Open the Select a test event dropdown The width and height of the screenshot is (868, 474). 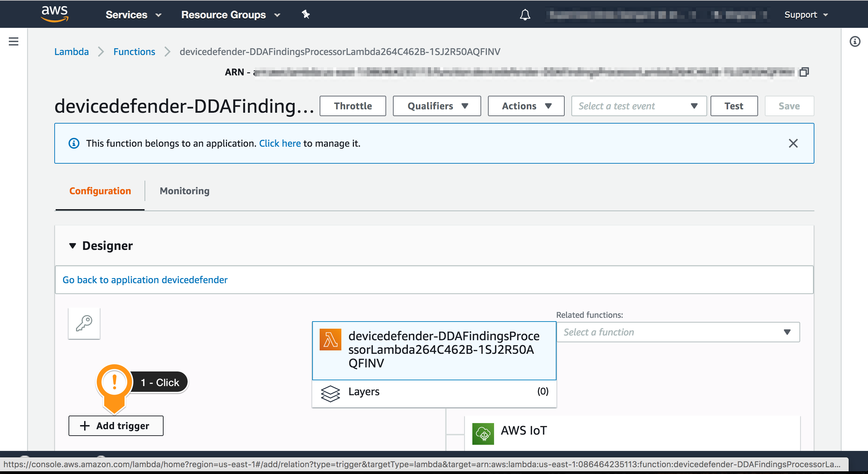(639, 106)
